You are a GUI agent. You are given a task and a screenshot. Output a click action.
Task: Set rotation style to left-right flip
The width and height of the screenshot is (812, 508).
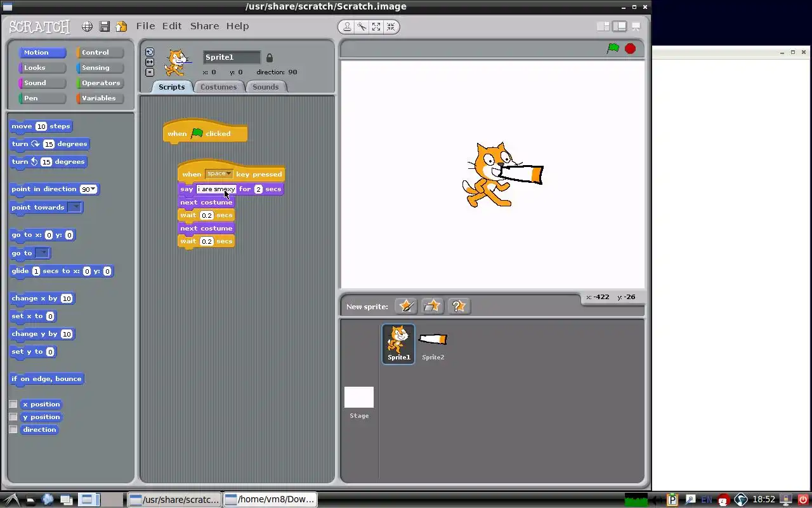click(x=150, y=62)
